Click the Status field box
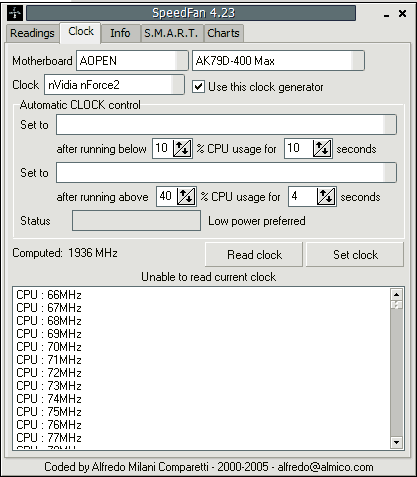 136,220
